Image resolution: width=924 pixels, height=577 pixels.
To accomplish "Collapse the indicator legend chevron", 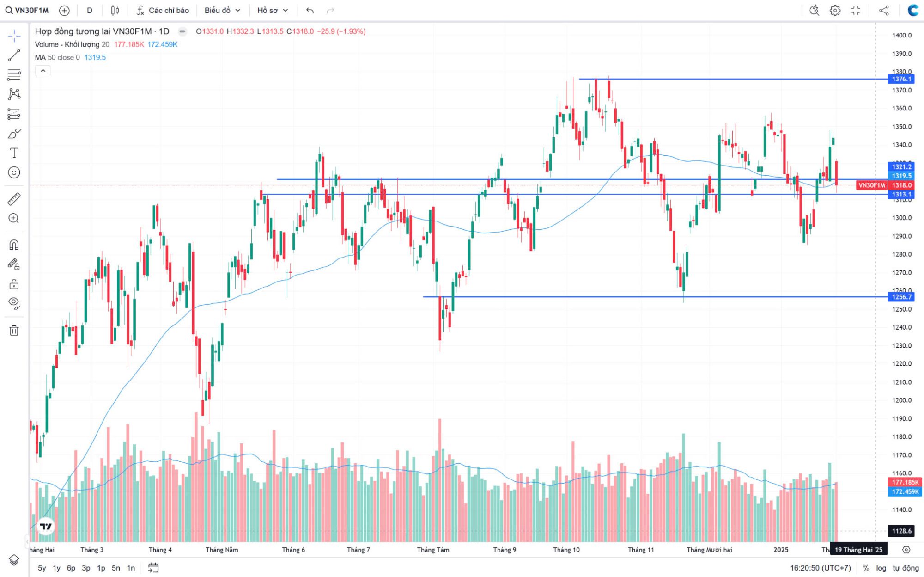I will (x=43, y=71).
